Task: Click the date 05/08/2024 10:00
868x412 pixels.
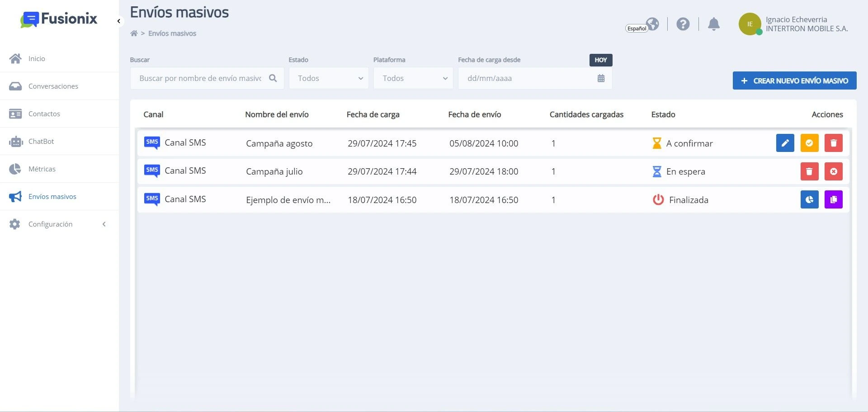Action: coord(484,143)
